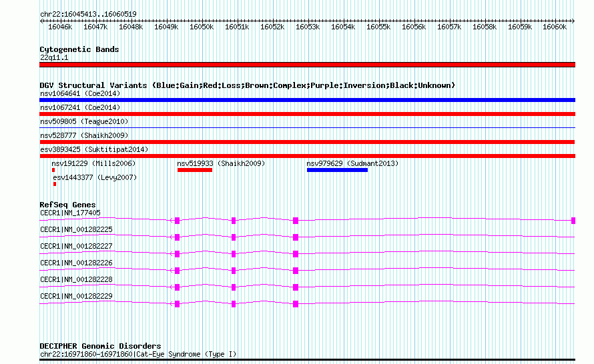Click the red nsv519933 loss bar
Viewport: 594px width, 364px height.
pos(195,170)
